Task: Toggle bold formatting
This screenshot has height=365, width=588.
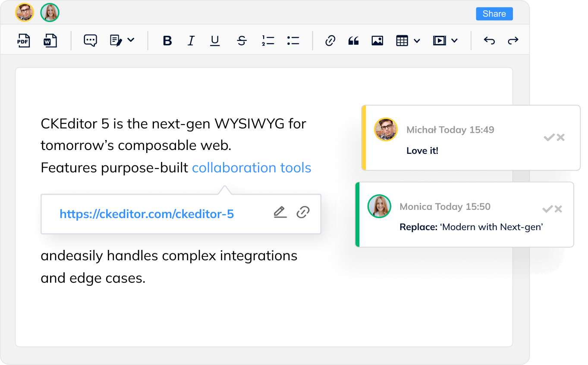Action: pyautogui.click(x=167, y=41)
